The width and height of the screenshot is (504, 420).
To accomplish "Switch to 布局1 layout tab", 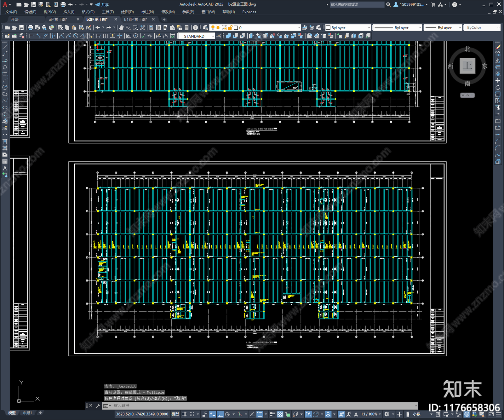I will [27, 413].
